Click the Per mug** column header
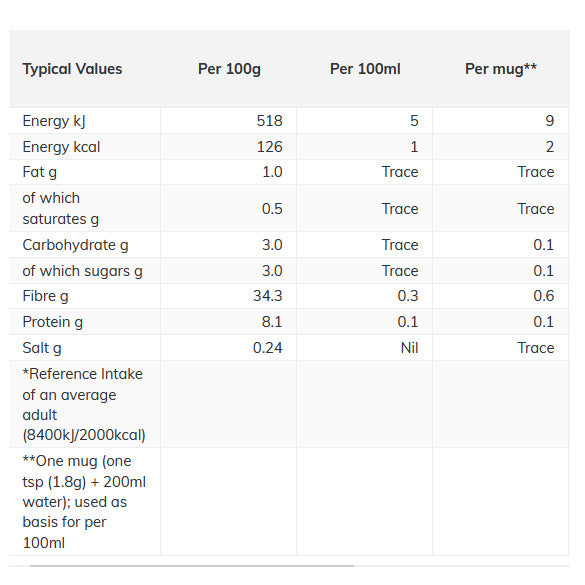The height and width of the screenshot is (585, 585). click(501, 69)
